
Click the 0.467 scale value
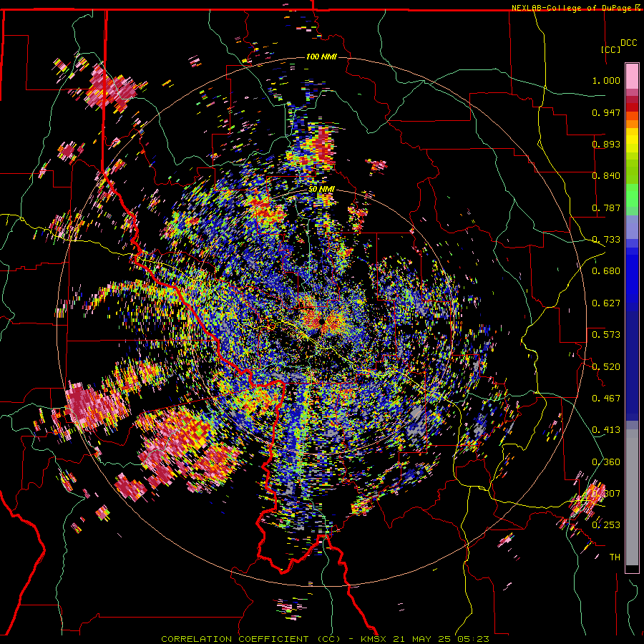click(x=606, y=399)
